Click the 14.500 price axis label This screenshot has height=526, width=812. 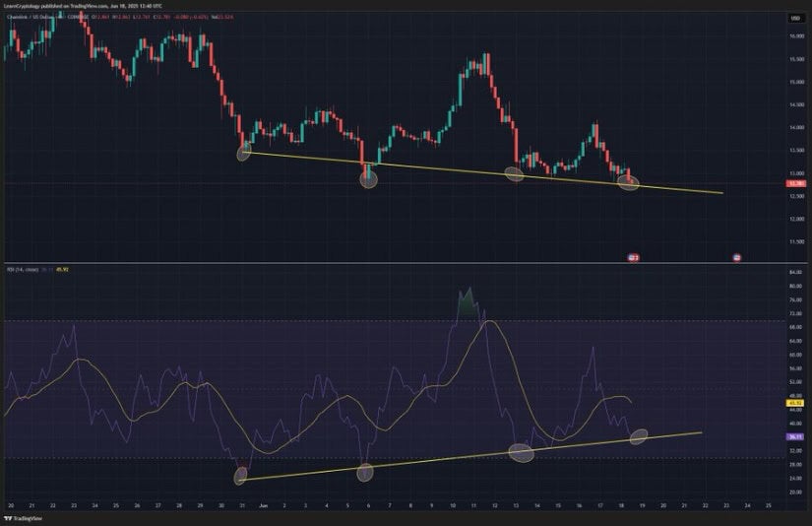pyautogui.click(x=797, y=105)
